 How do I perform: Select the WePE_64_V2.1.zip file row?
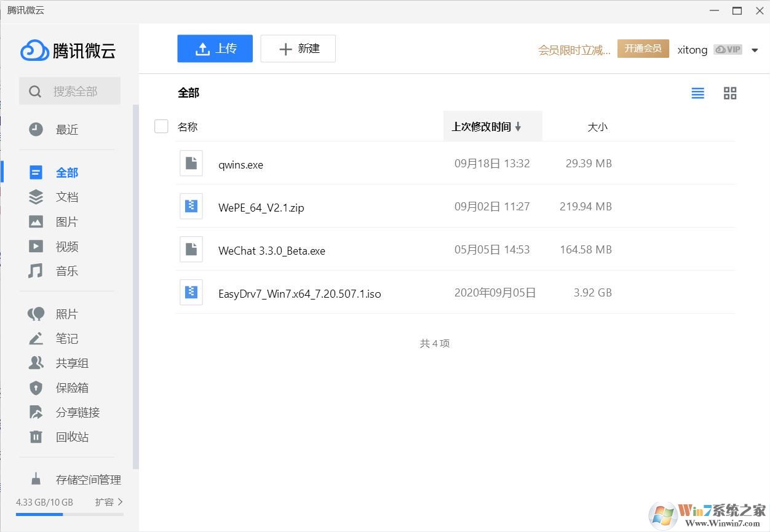pyautogui.click(x=261, y=207)
